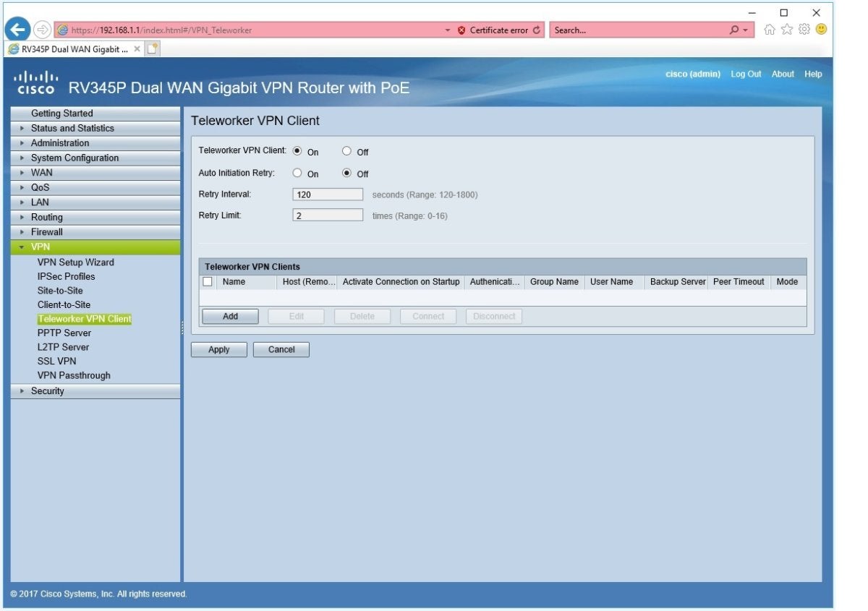Click the Mode column header
Image resolution: width=868 pixels, height=611 pixels.
coord(787,282)
